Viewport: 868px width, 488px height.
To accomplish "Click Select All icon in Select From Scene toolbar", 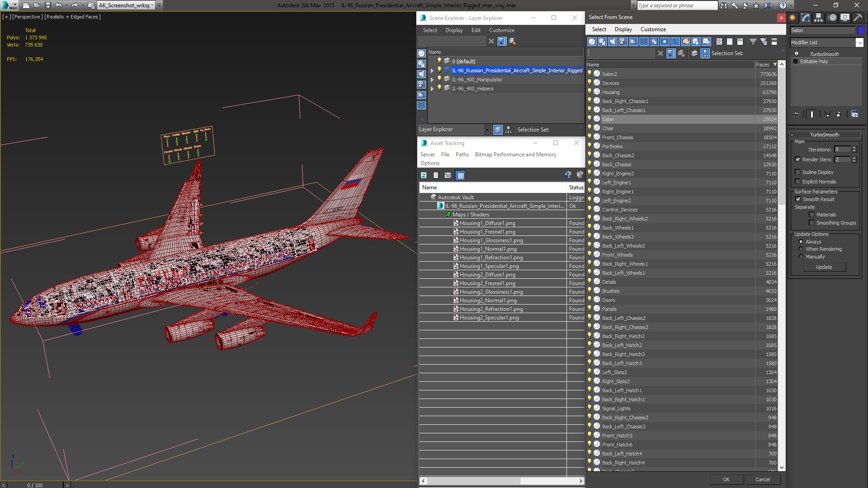I will pos(719,42).
